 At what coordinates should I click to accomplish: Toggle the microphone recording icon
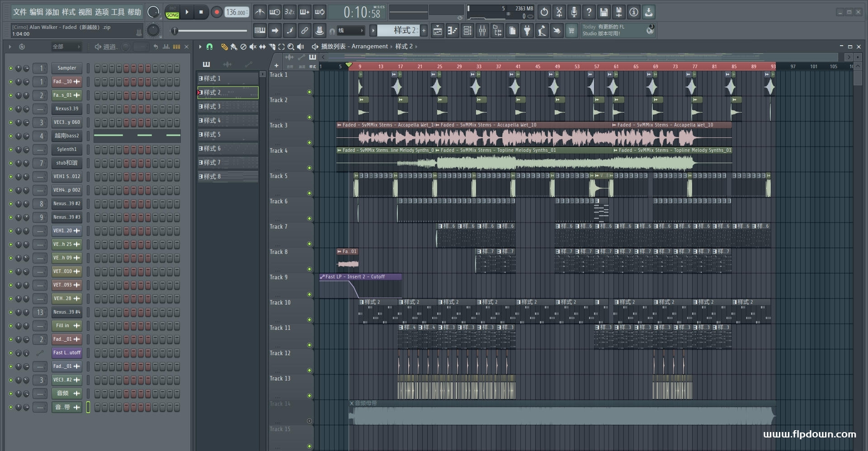(574, 12)
